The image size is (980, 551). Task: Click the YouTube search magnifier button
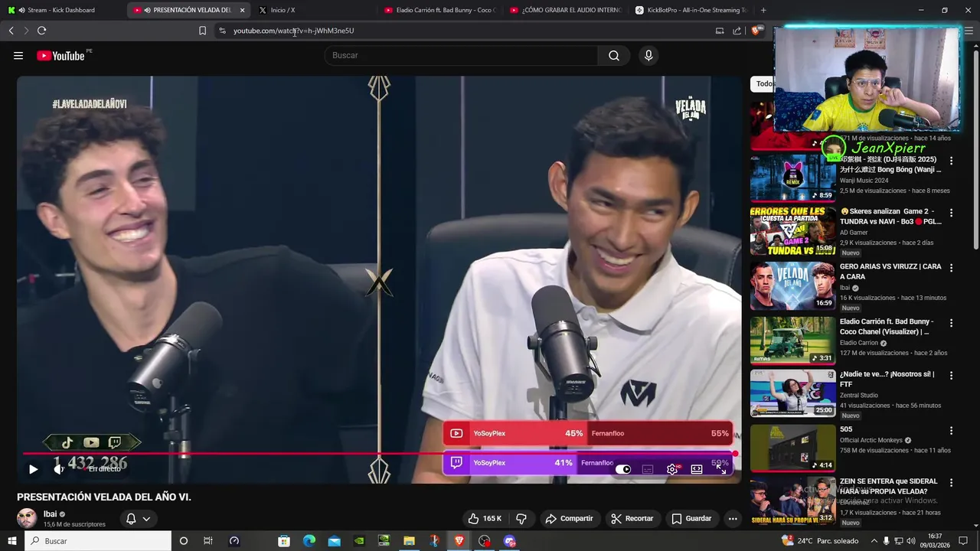click(614, 55)
